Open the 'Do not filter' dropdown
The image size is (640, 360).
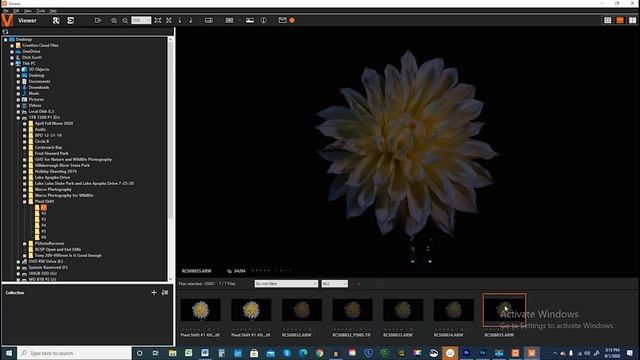click(x=286, y=284)
